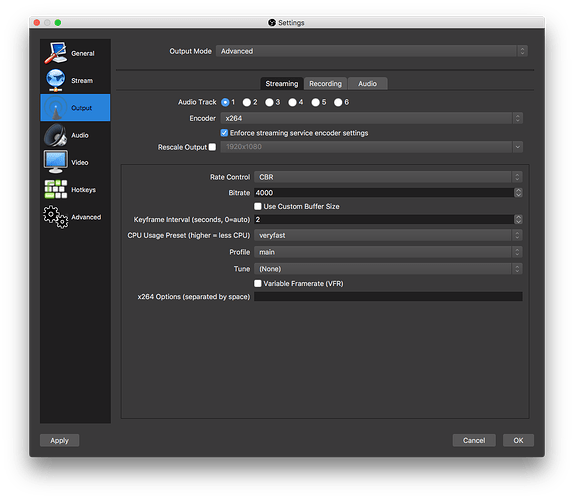Uncheck Enforce streaming service encoder settings

point(224,133)
